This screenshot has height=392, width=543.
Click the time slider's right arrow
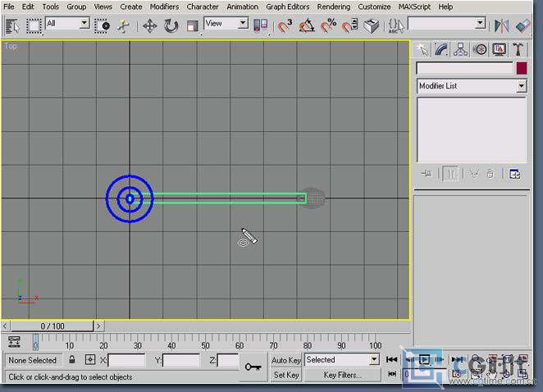pyautogui.click(x=98, y=326)
